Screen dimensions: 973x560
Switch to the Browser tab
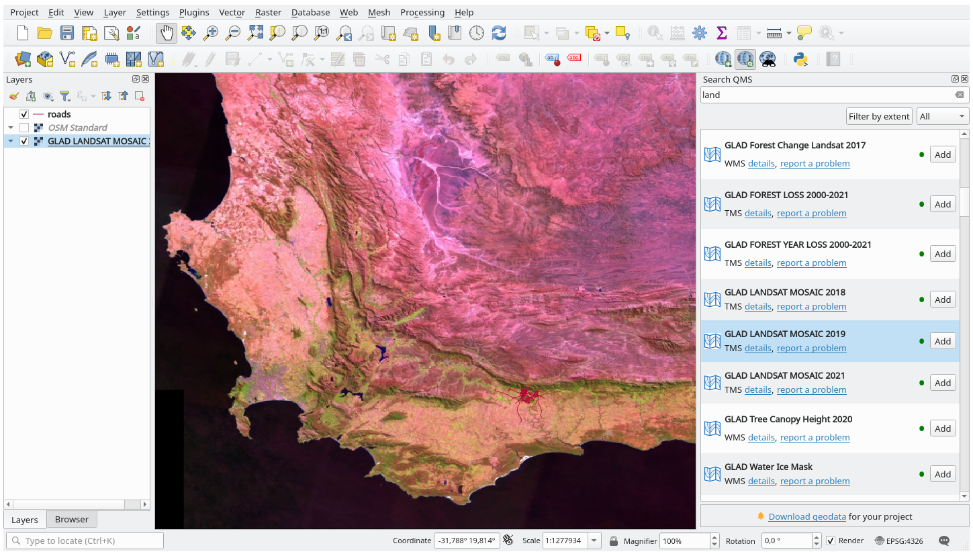(x=71, y=519)
